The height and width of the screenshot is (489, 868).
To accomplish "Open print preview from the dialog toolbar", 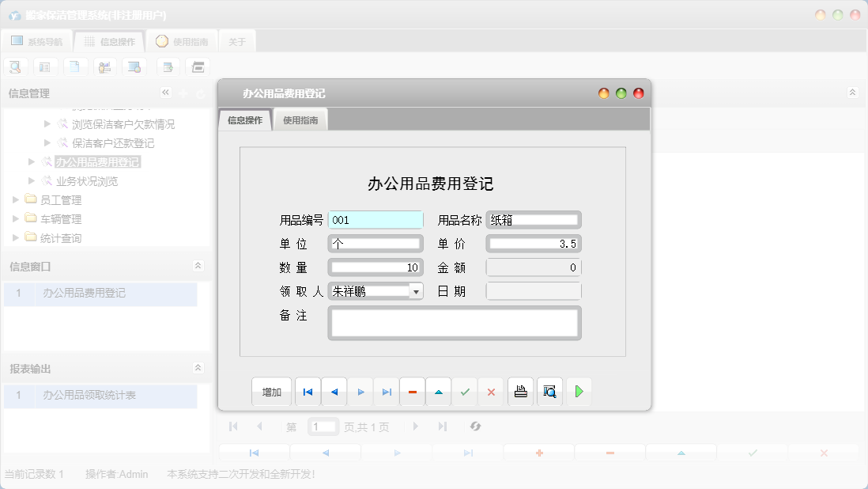I will (x=549, y=392).
